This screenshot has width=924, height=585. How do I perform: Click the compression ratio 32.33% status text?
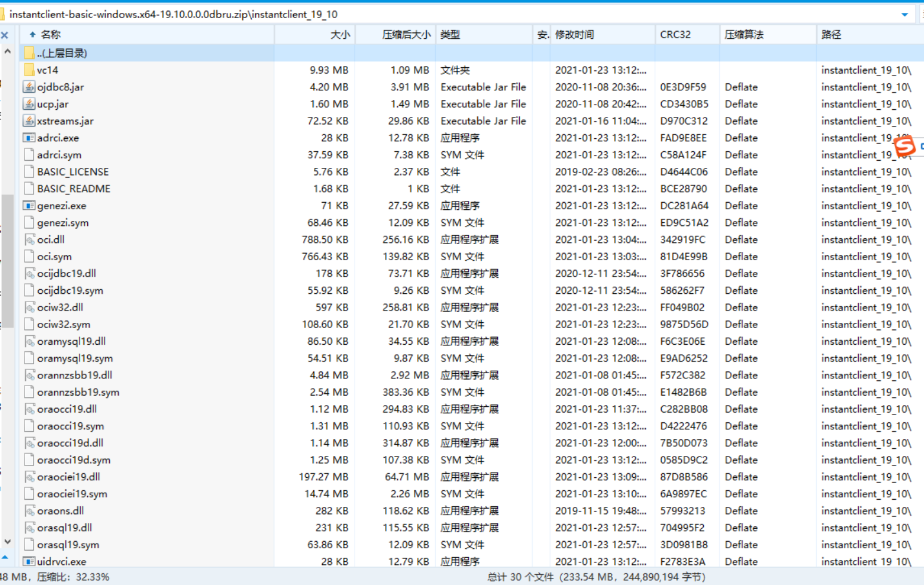click(74, 577)
